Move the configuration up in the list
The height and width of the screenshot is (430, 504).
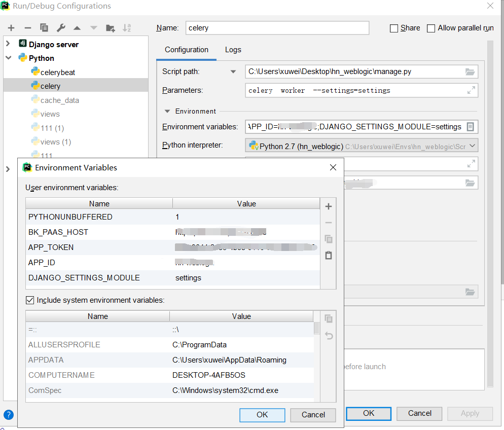pos(78,28)
